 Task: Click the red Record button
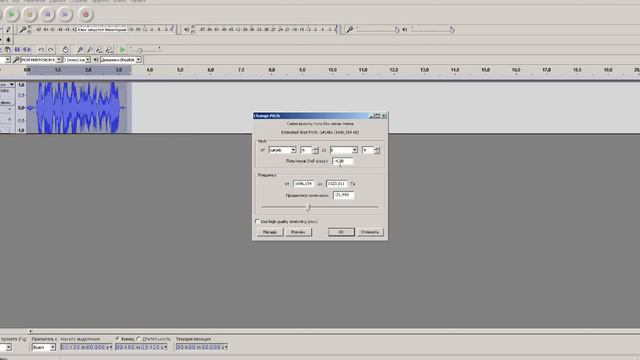click(x=86, y=14)
